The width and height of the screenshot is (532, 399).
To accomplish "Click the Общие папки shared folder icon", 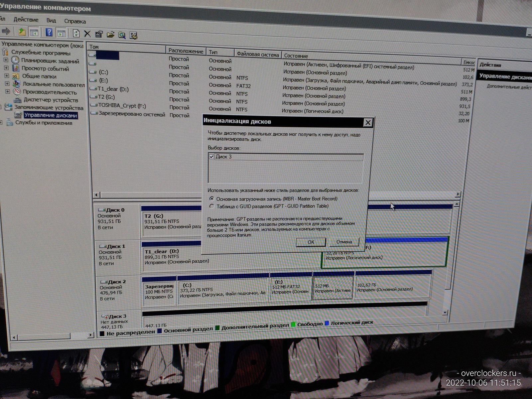I will point(16,76).
